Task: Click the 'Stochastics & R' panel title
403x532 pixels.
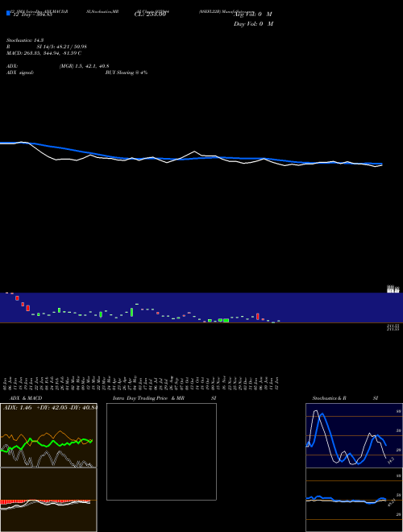Action: click(330, 398)
